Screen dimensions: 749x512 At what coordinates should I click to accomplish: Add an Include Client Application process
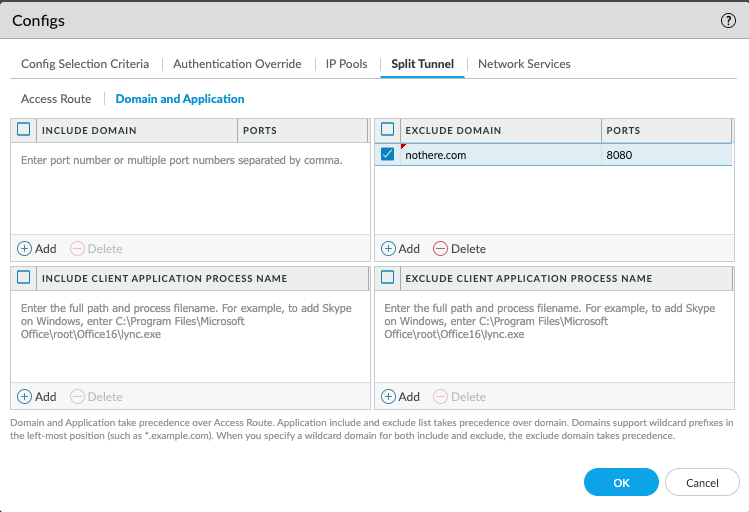[x=37, y=397]
